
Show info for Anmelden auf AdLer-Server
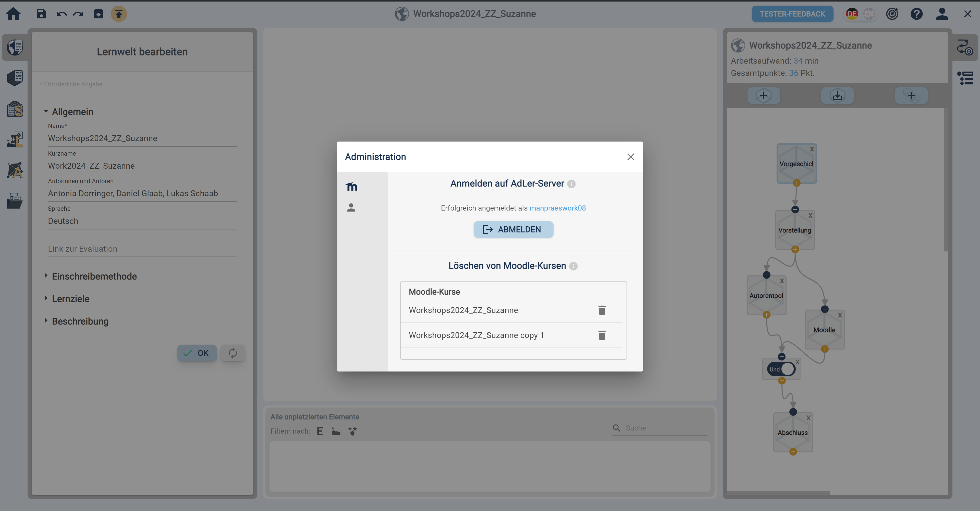[x=571, y=184]
